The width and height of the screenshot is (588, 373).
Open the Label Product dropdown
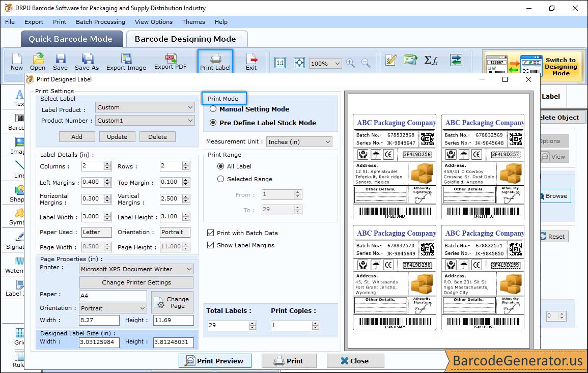click(145, 107)
